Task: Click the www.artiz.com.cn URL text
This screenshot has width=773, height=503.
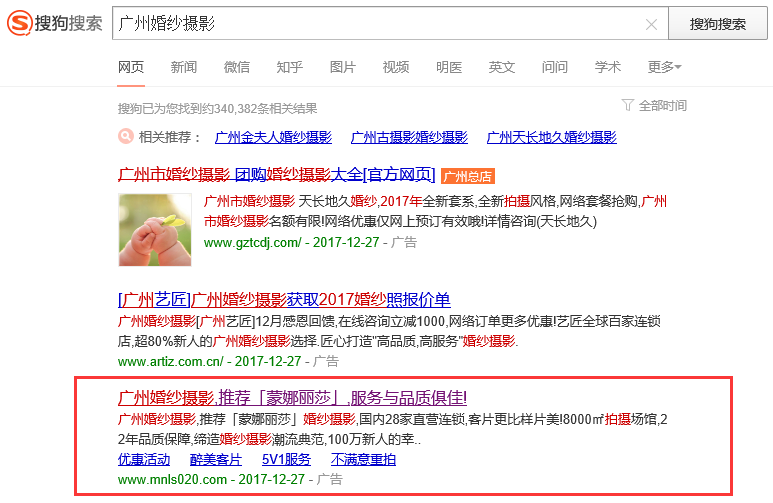Action: 171,361
